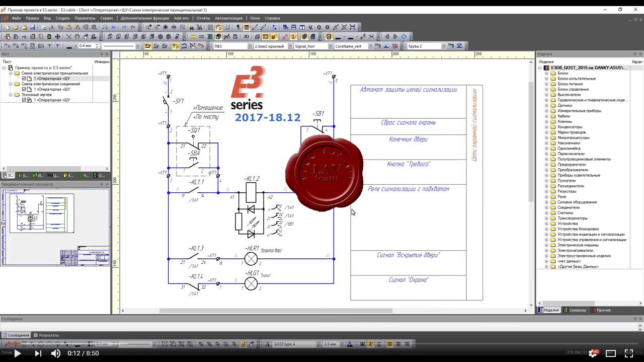644x362 pixels.
Task: Collapse Схема электрическая принципиальная tree node
Action: point(10,73)
